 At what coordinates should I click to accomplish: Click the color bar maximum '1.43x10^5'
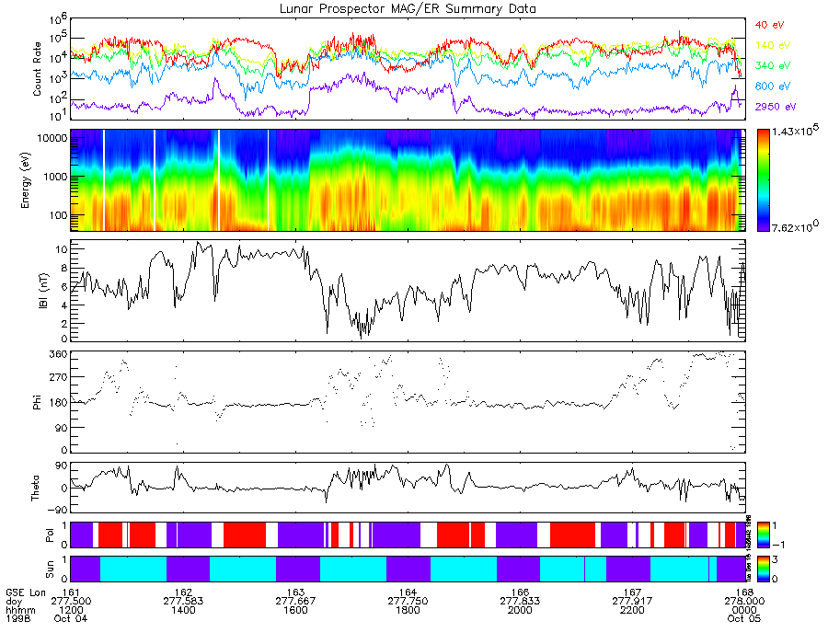click(795, 131)
